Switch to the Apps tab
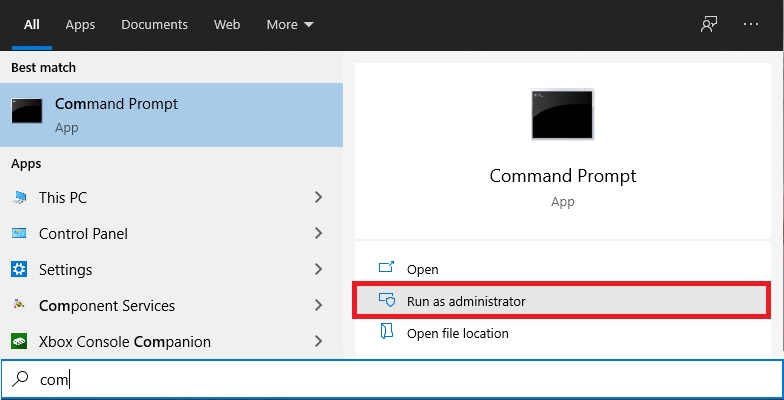Viewport: 784px width, 400px height. pyautogui.click(x=80, y=25)
